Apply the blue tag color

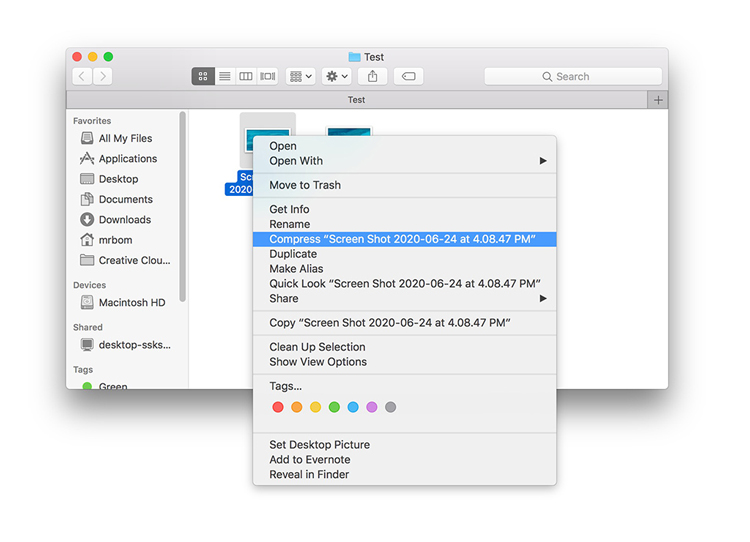pos(353,407)
